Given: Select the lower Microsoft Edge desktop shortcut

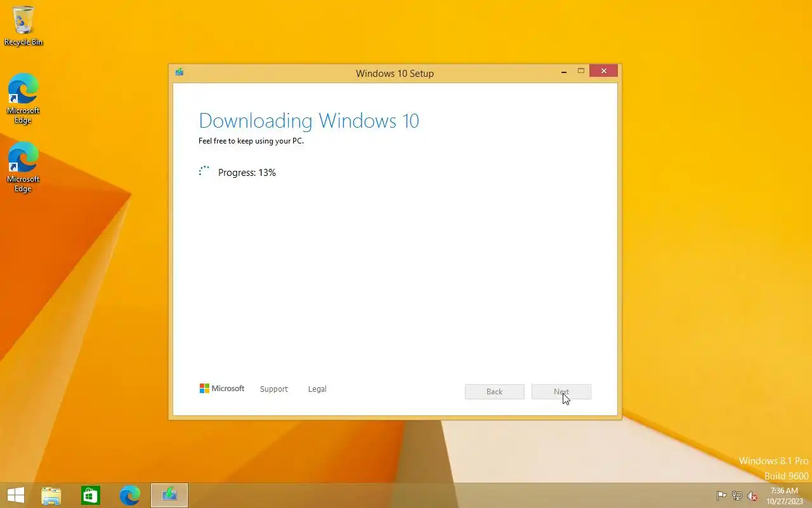Looking at the screenshot, I should click(23, 167).
